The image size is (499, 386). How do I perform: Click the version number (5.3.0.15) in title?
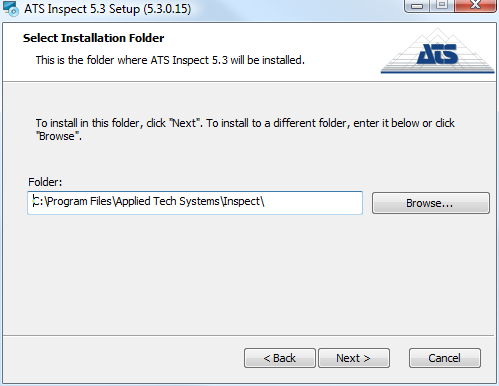tap(167, 9)
